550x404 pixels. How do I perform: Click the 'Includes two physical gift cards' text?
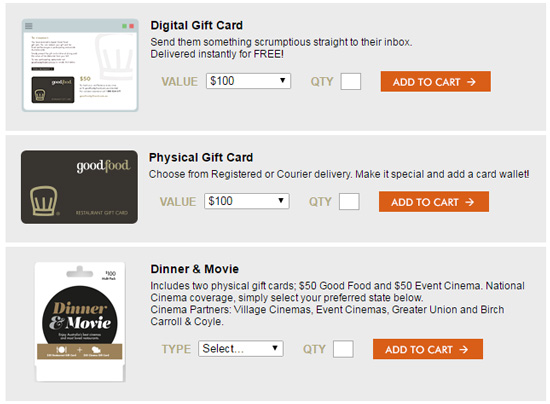click(x=223, y=286)
